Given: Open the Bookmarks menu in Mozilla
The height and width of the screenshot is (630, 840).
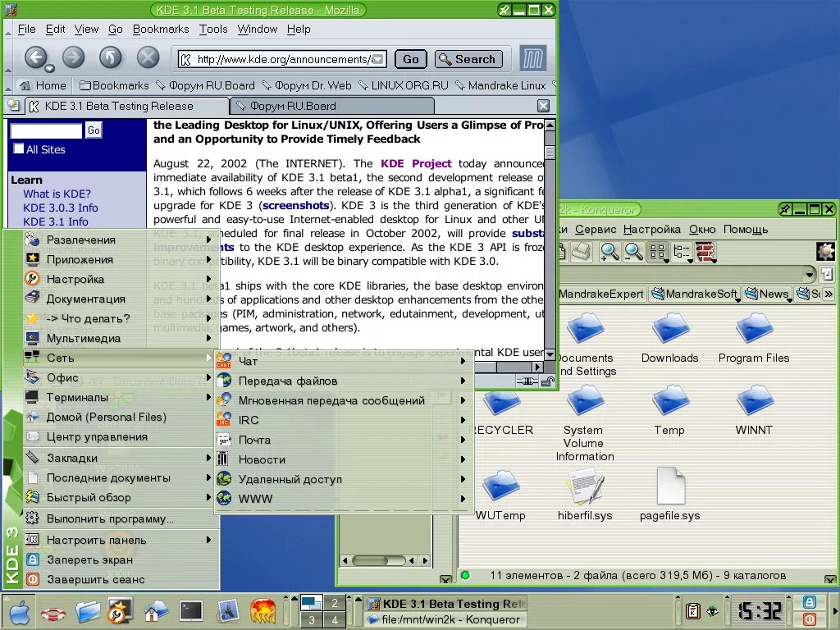Looking at the screenshot, I should (161, 29).
